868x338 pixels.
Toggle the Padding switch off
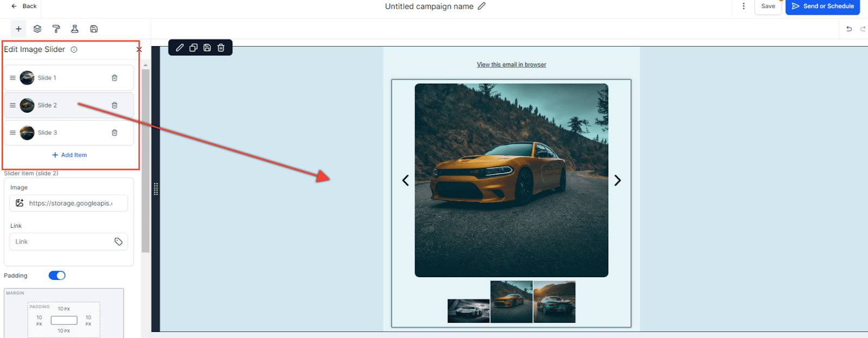57,276
